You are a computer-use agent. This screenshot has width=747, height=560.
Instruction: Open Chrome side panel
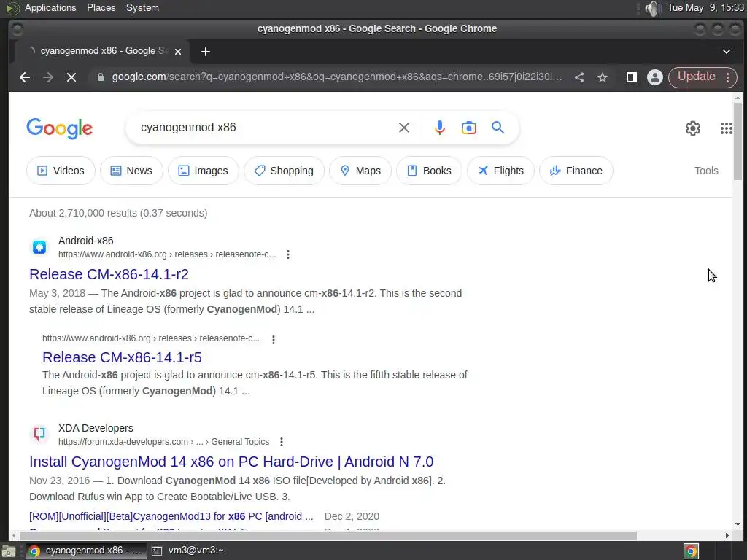[x=631, y=77]
